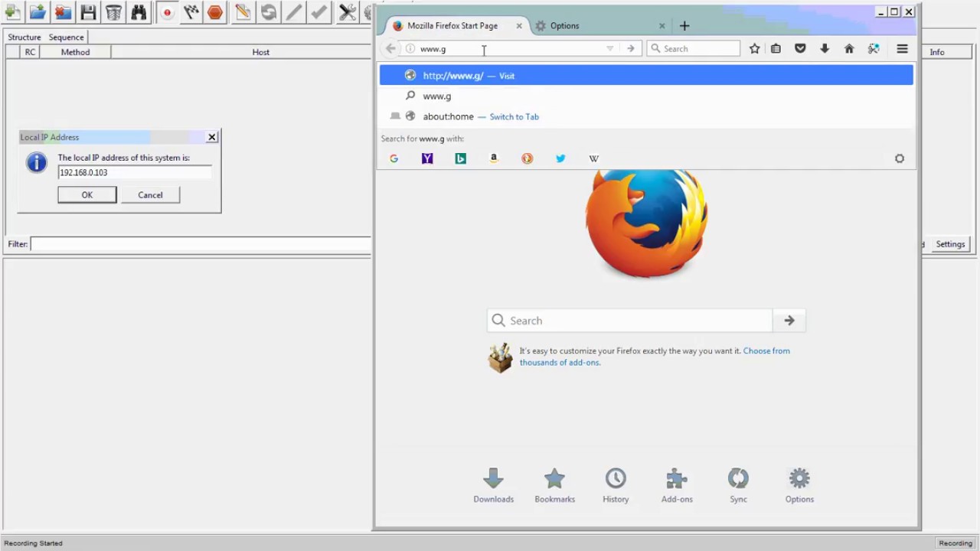Click the grey edit slash pencil icon
Viewport: 980px width, 551px height.
293,12
